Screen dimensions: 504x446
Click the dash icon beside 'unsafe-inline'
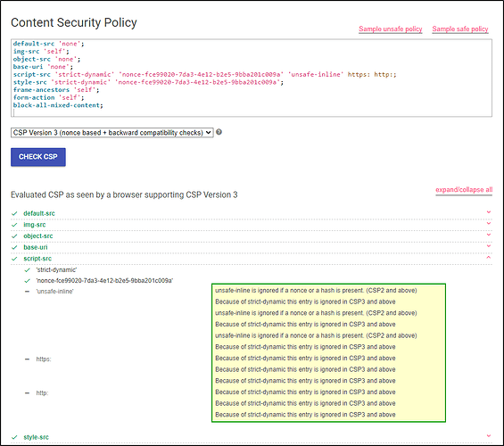28,292
